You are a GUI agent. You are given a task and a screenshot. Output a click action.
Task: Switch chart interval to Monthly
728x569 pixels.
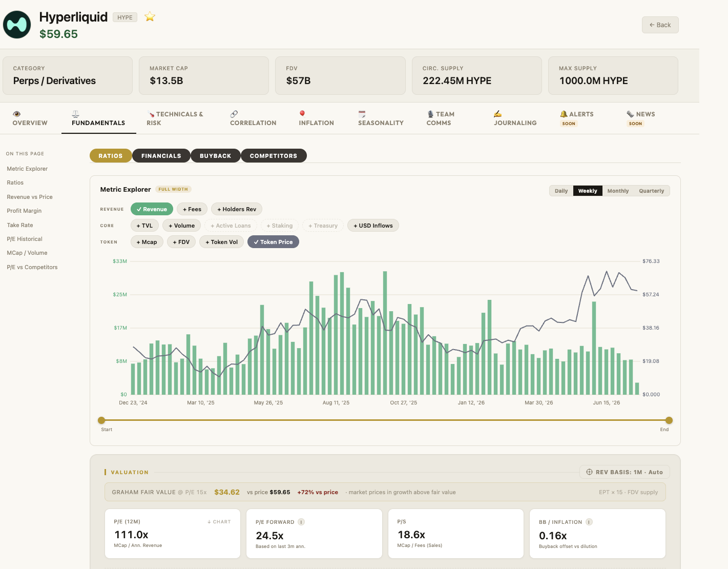pyautogui.click(x=618, y=191)
